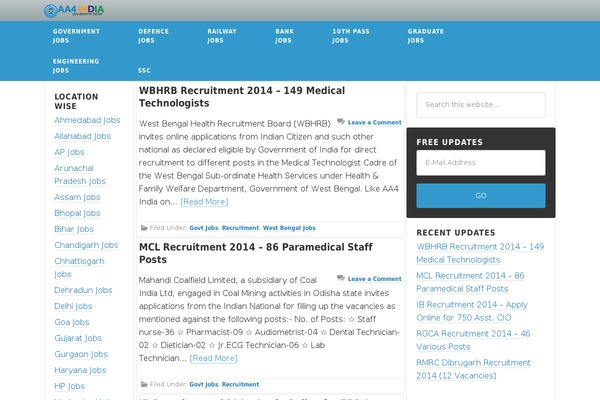The image size is (600, 400).
Task: Click Read More on MCL post
Action: [214, 358]
